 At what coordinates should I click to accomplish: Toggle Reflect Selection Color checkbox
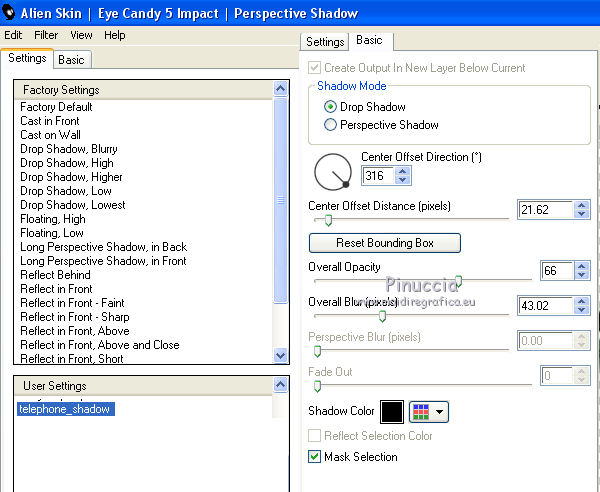(x=315, y=435)
